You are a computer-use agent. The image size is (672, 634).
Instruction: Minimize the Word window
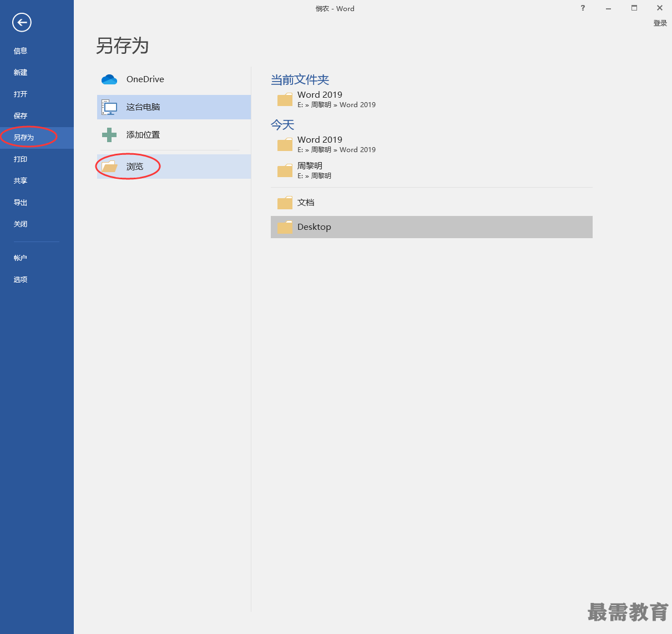pyautogui.click(x=608, y=8)
